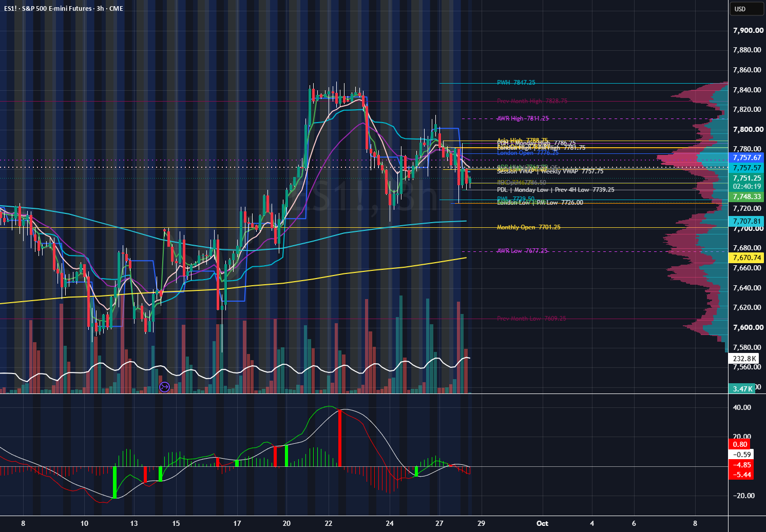The image size is (766, 532).
Task: Click the 29 date label on the time axis
Action: tap(481, 523)
